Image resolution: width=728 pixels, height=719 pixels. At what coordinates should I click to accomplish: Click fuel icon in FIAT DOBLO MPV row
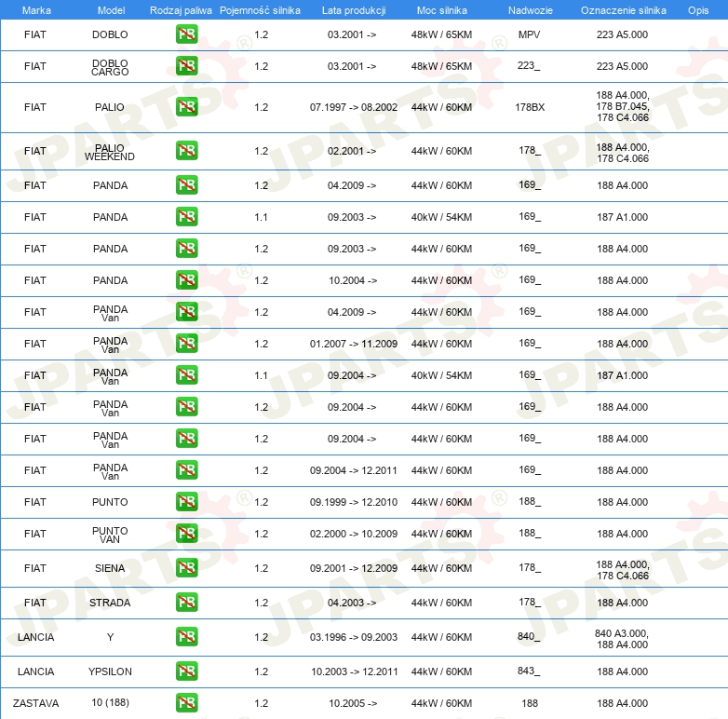[186, 34]
